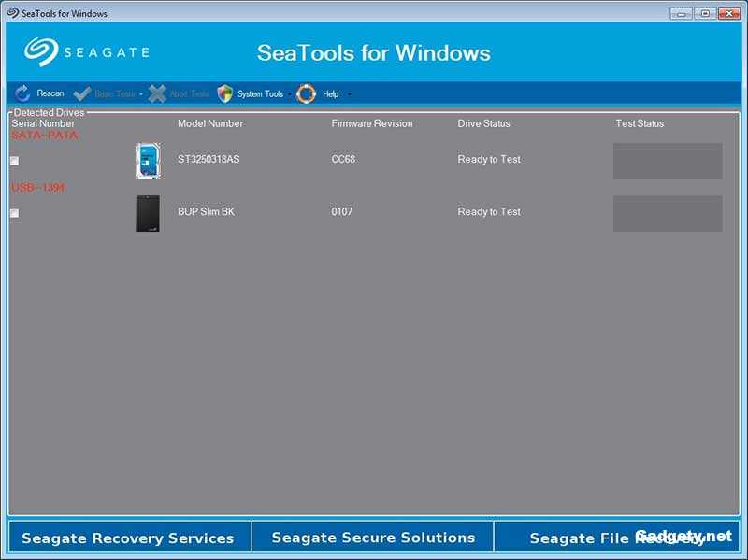
Task: Check the ST3250318AS drive checkbox
Action: click(x=12, y=159)
